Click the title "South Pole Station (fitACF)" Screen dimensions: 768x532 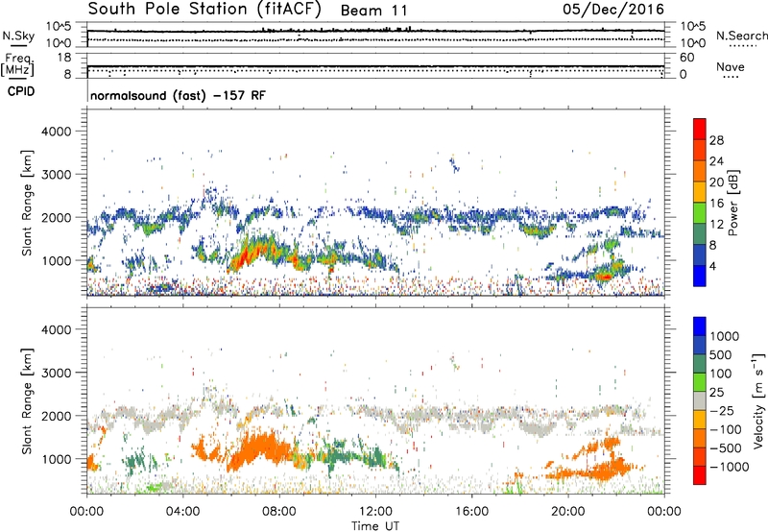204,10
